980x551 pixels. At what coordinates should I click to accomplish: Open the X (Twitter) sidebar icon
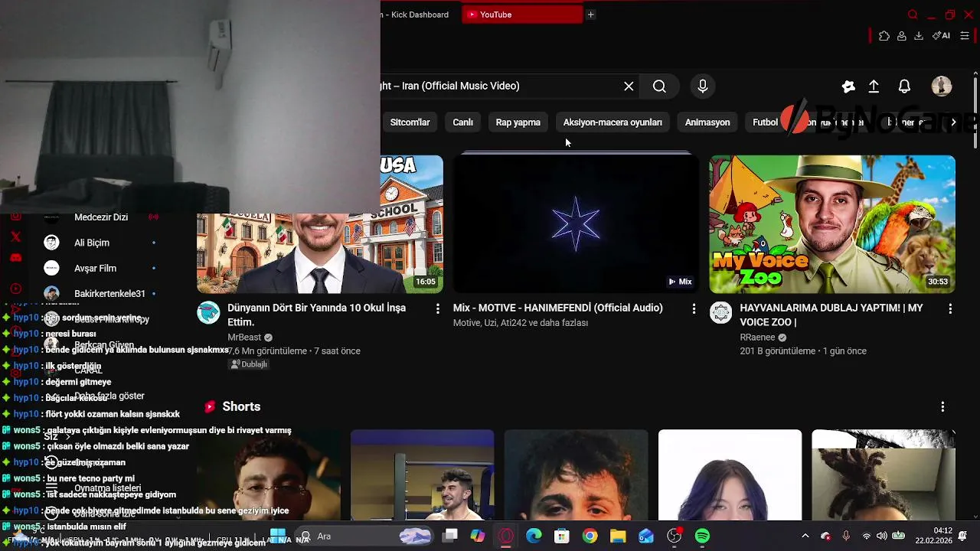(x=15, y=237)
